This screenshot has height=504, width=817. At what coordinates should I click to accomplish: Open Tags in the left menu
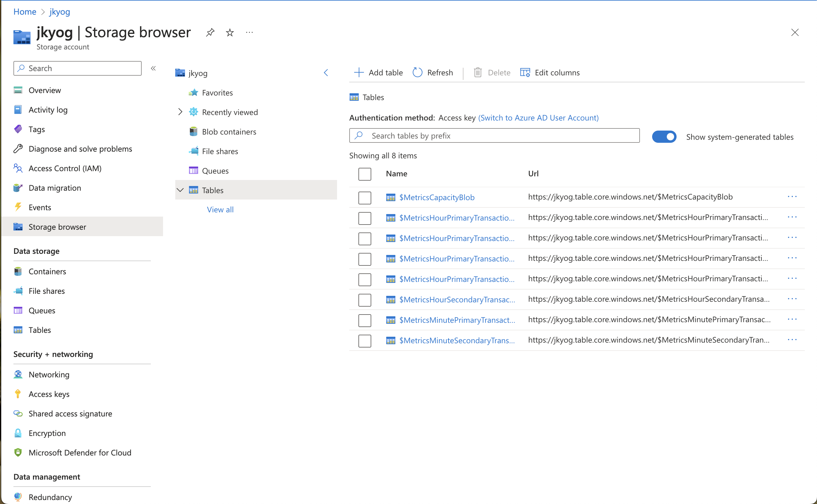click(37, 129)
